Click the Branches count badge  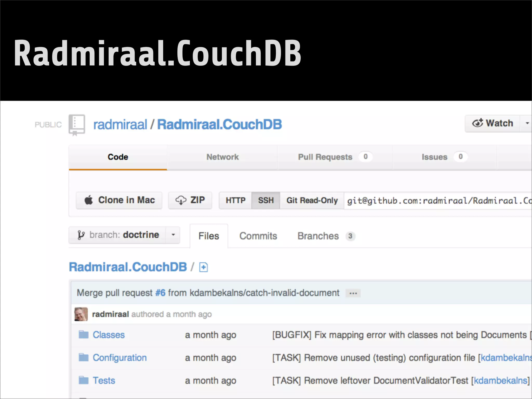point(350,236)
